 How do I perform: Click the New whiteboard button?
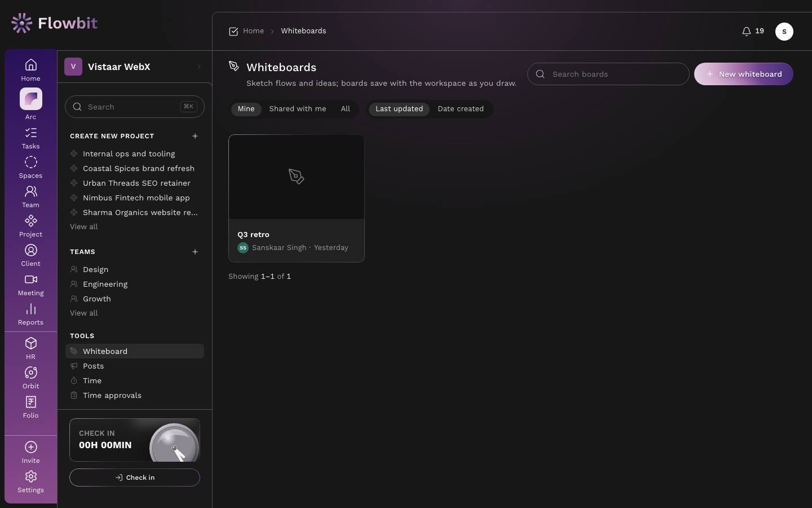coord(744,74)
